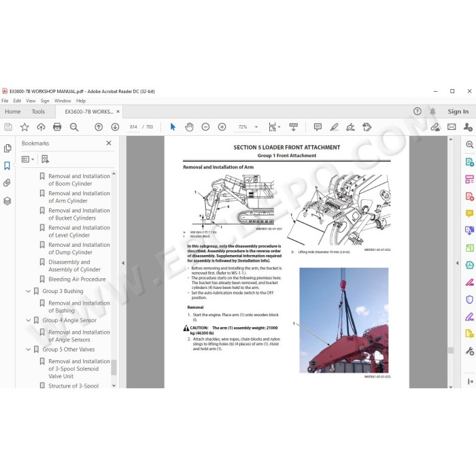Open bookmarks options dropdown
The width and height of the screenshot is (476, 476).
point(28,159)
